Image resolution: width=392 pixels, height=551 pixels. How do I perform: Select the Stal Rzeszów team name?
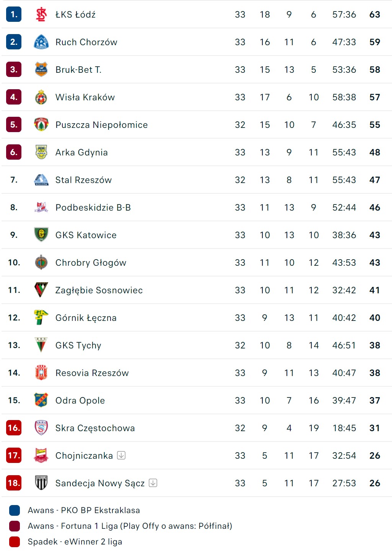(x=83, y=180)
